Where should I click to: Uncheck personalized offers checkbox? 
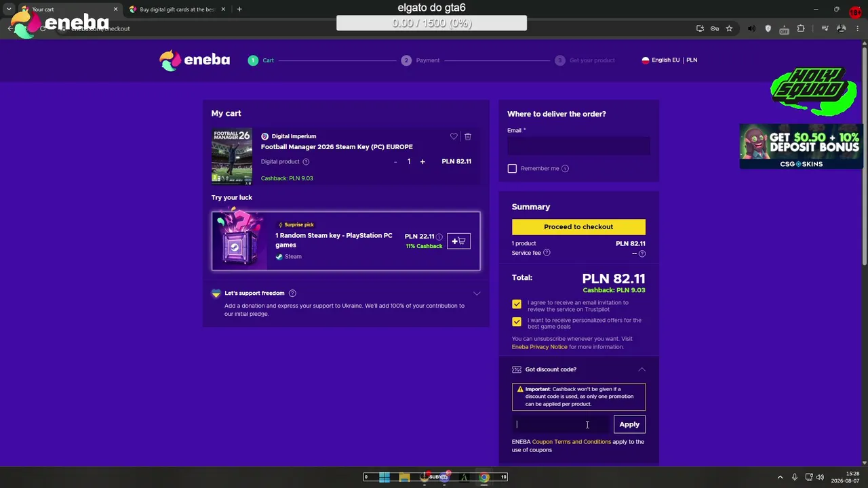(517, 321)
